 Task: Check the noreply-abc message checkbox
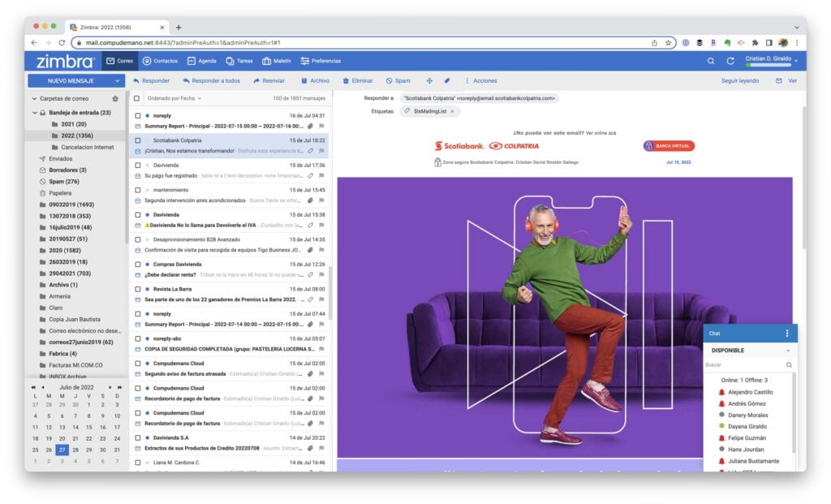pyautogui.click(x=138, y=338)
